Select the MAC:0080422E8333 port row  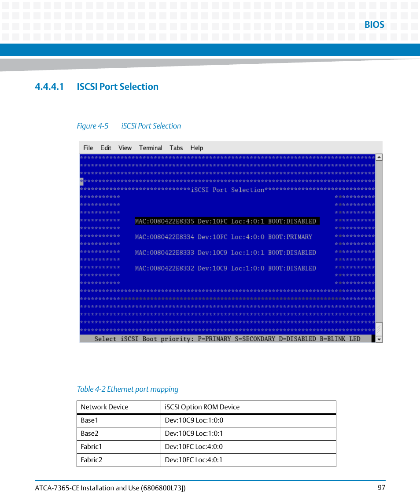(x=225, y=253)
